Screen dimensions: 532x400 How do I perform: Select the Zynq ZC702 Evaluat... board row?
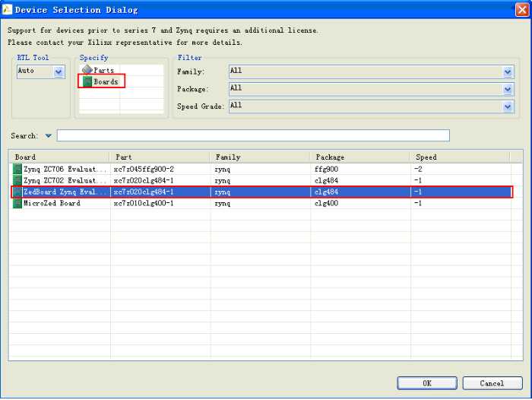pos(261,180)
